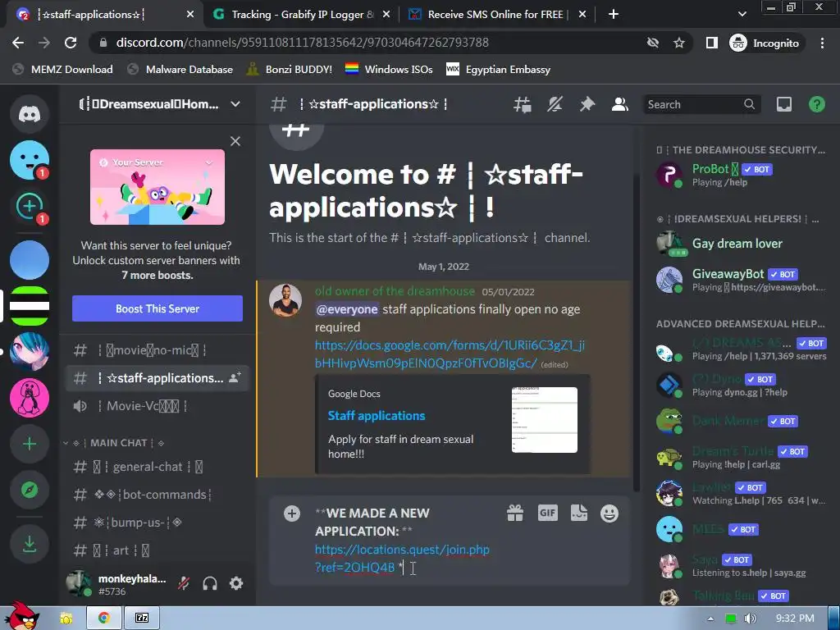Open the sticker picker
Image resolution: width=840 pixels, height=630 pixels.
point(578,514)
